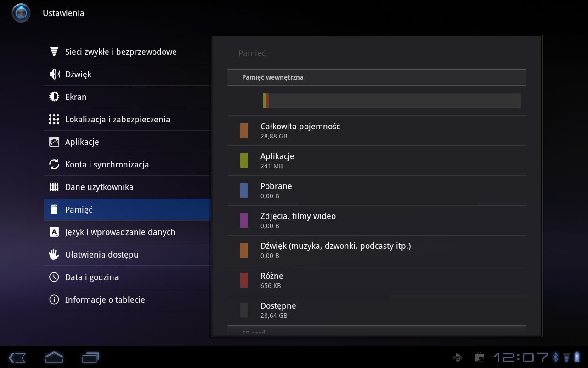This screenshot has width=588, height=368.
Task: Open the USB debugging bug notification icon
Action: pyautogui.click(x=457, y=357)
